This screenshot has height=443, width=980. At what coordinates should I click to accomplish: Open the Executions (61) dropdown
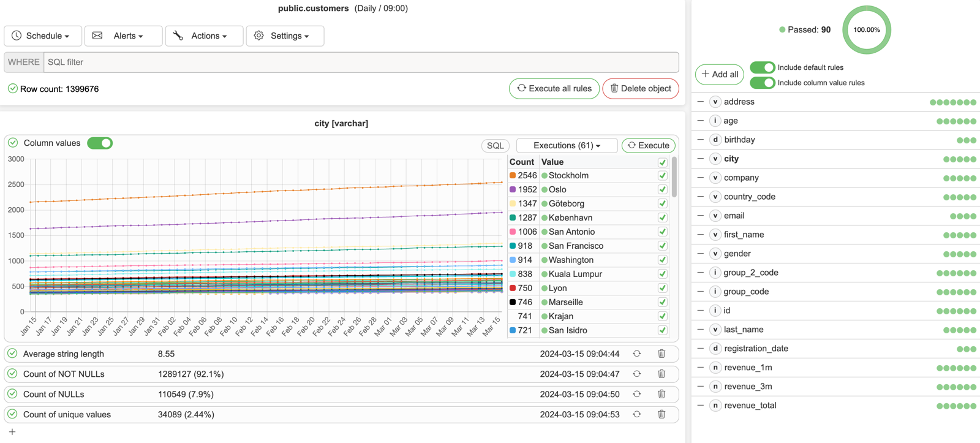(x=567, y=145)
